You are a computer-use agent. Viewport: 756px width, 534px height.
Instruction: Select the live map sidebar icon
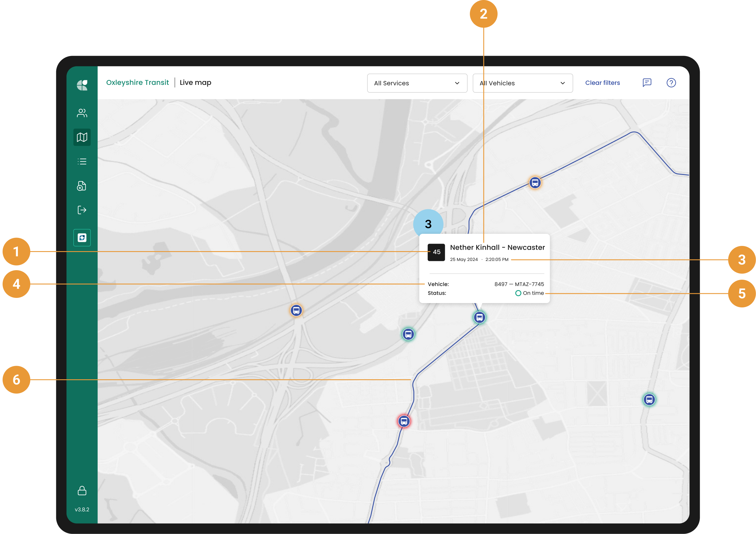click(82, 137)
